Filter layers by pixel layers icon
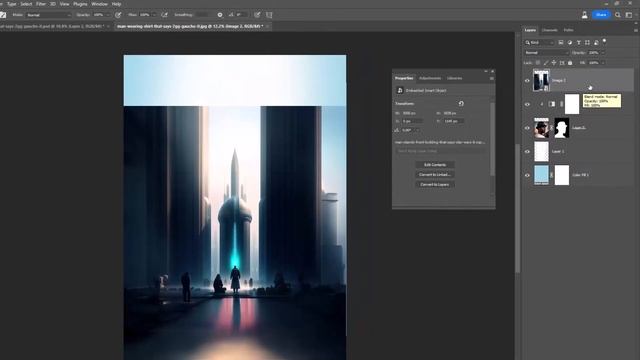This screenshot has height=360, width=640. (x=561, y=42)
